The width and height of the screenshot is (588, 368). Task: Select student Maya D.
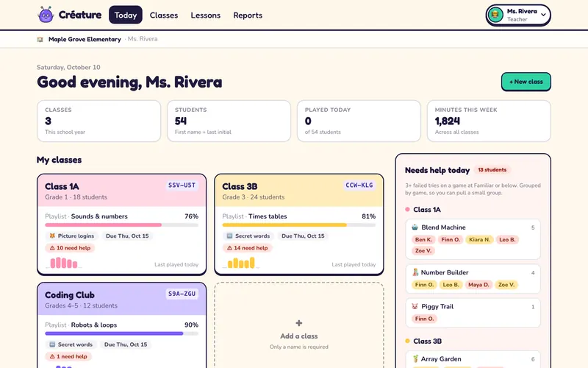pyautogui.click(x=478, y=285)
